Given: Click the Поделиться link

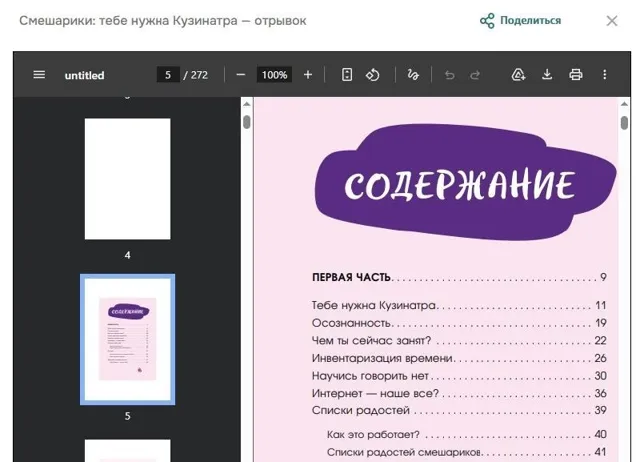Looking at the screenshot, I should tap(530, 20).
